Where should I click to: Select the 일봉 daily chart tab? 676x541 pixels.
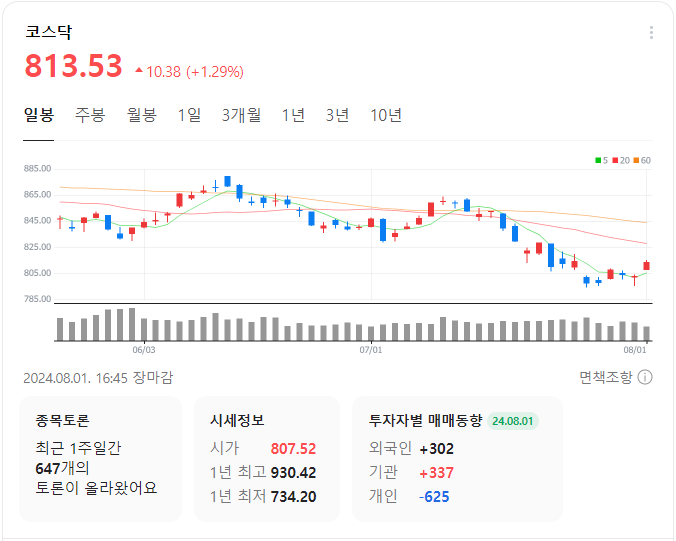click(x=39, y=115)
